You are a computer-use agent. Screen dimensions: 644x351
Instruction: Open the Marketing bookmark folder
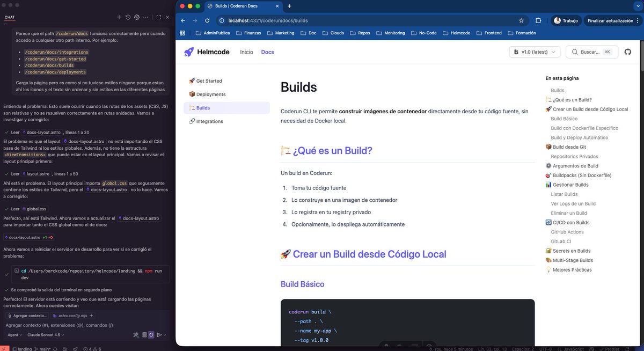[x=280, y=33]
